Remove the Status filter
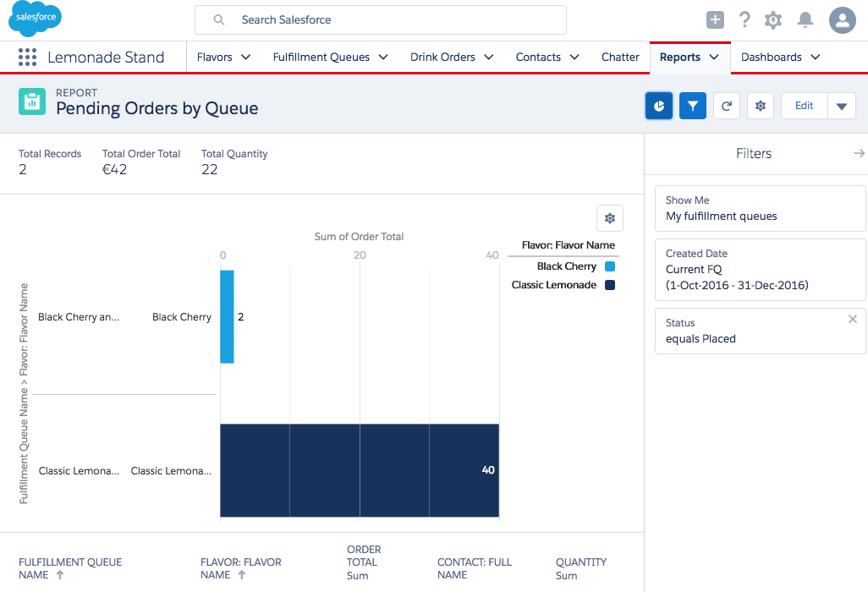This screenshot has width=868, height=592. coord(852,320)
